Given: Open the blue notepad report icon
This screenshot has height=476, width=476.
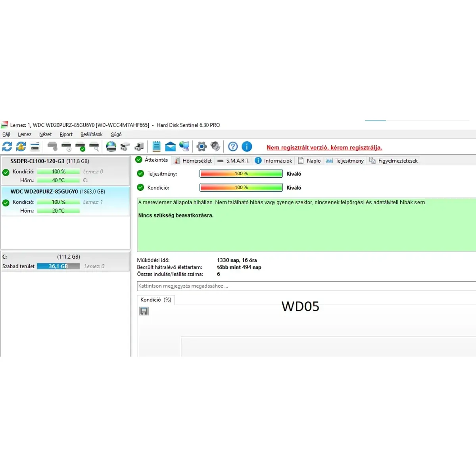Looking at the screenshot, I should coord(157,146).
